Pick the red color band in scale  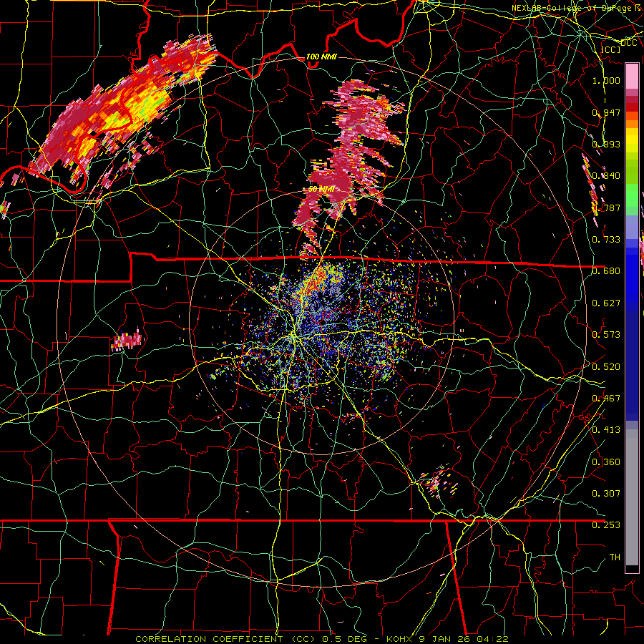click(x=632, y=107)
